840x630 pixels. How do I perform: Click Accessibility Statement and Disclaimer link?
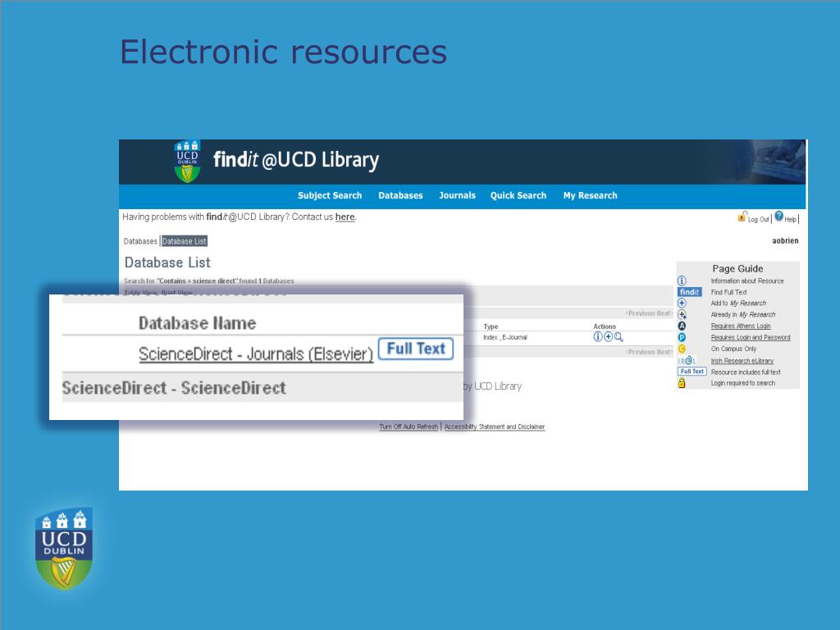tap(495, 427)
